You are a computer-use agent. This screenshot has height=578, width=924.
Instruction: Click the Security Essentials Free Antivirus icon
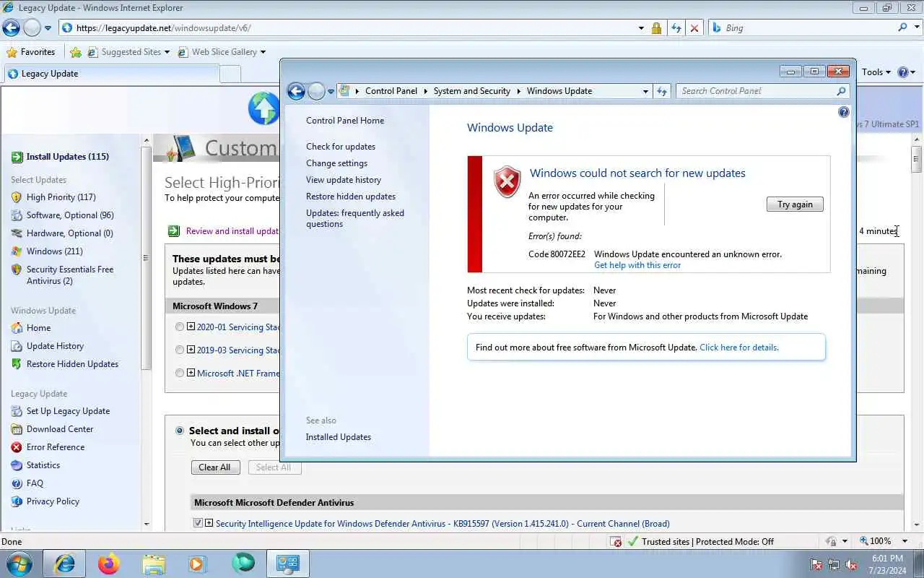click(17, 269)
